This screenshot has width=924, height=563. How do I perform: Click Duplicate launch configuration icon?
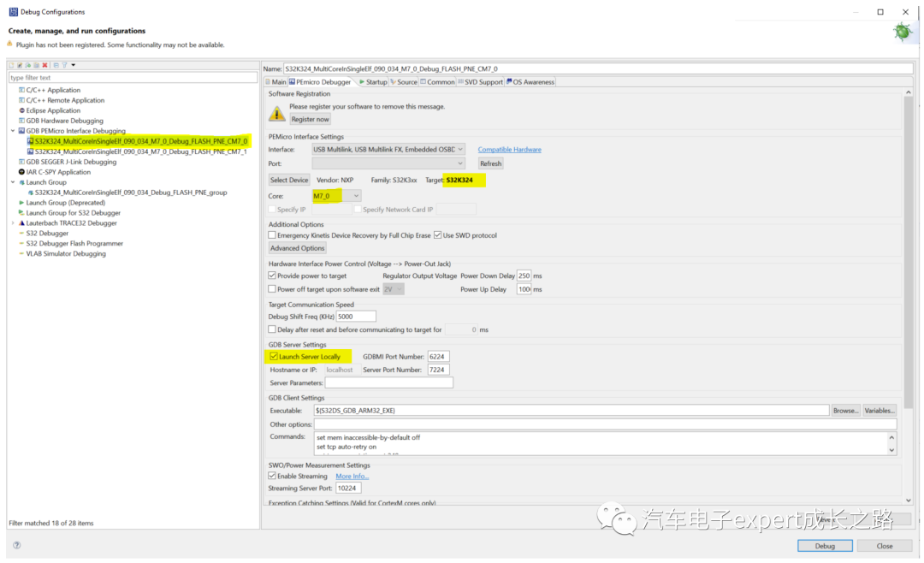(36, 65)
